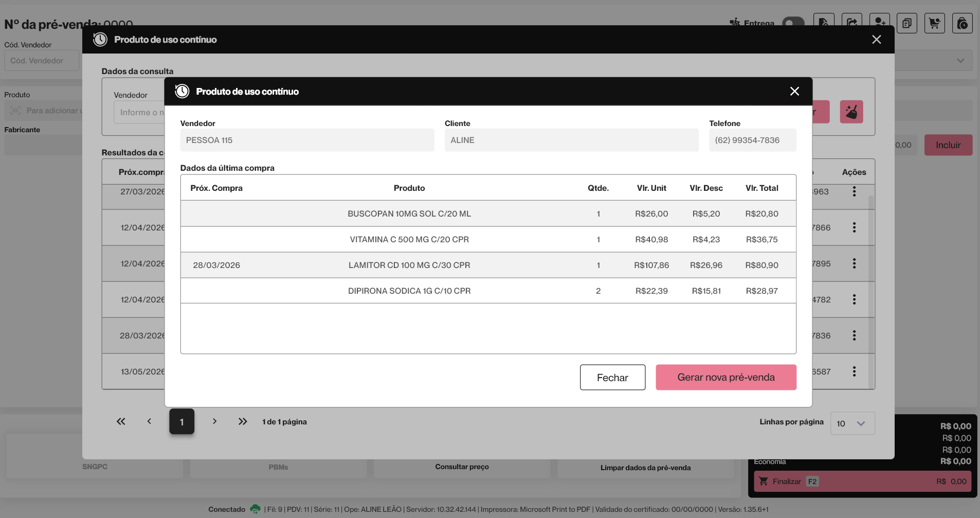
Task: Click the Cliente field showing ALINE
Action: click(572, 140)
